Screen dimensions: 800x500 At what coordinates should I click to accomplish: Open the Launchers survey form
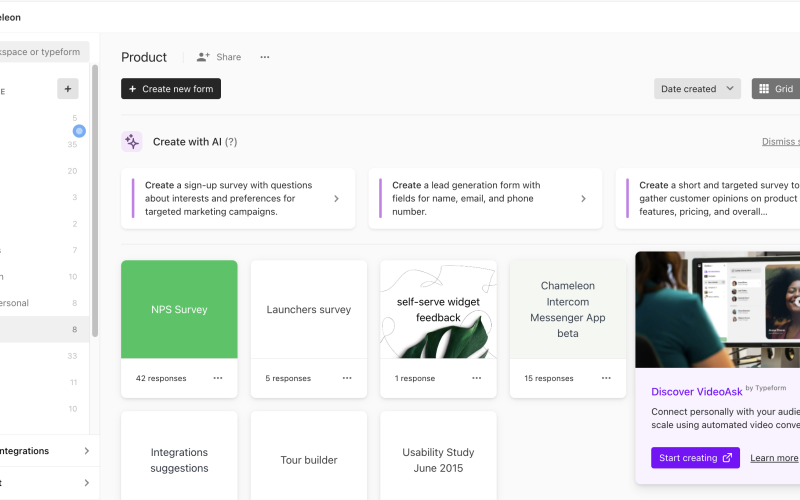click(309, 309)
